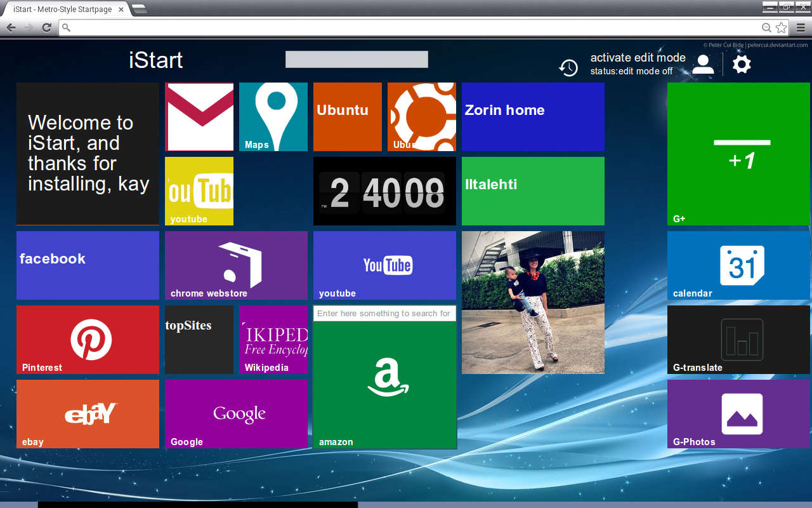Open the facebook tile
812x508 pixels.
pos(88,265)
